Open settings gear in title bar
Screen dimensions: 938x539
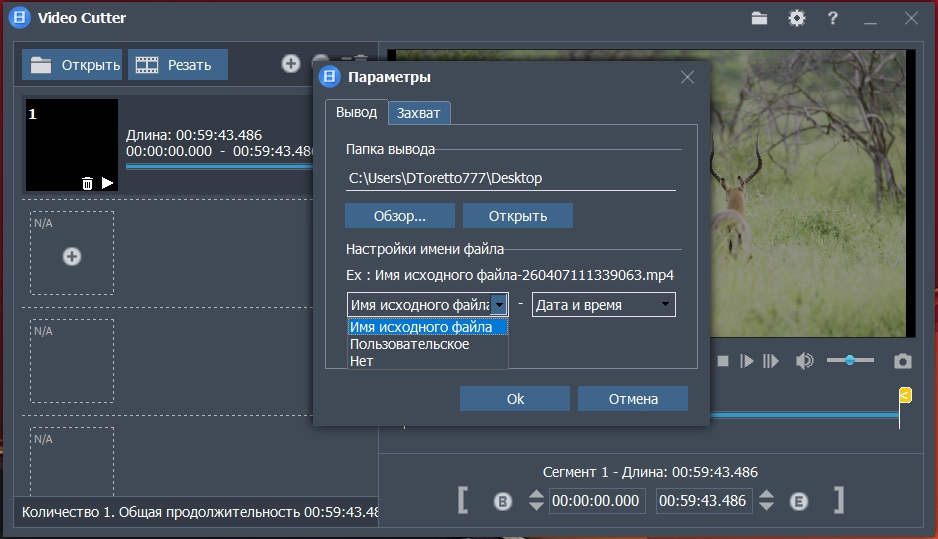[x=796, y=19]
